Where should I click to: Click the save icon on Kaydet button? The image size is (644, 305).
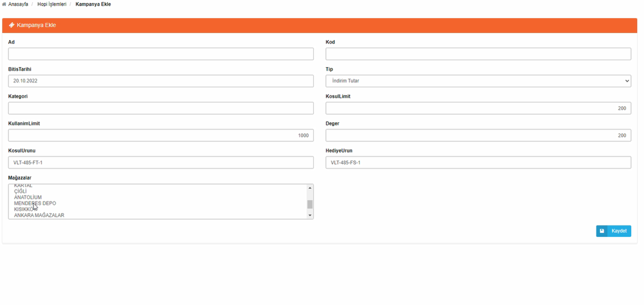click(x=602, y=231)
